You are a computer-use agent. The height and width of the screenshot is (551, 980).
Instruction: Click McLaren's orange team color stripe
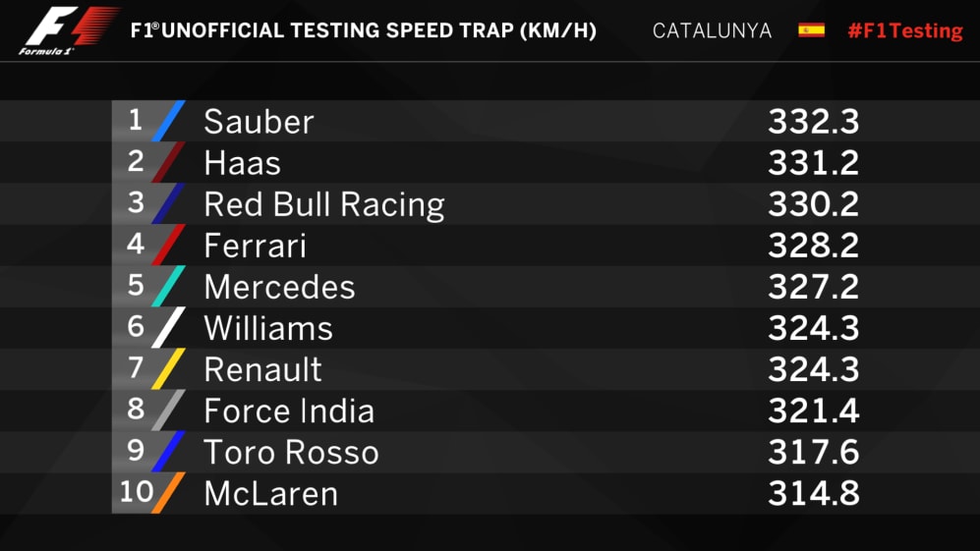coord(168,492)
